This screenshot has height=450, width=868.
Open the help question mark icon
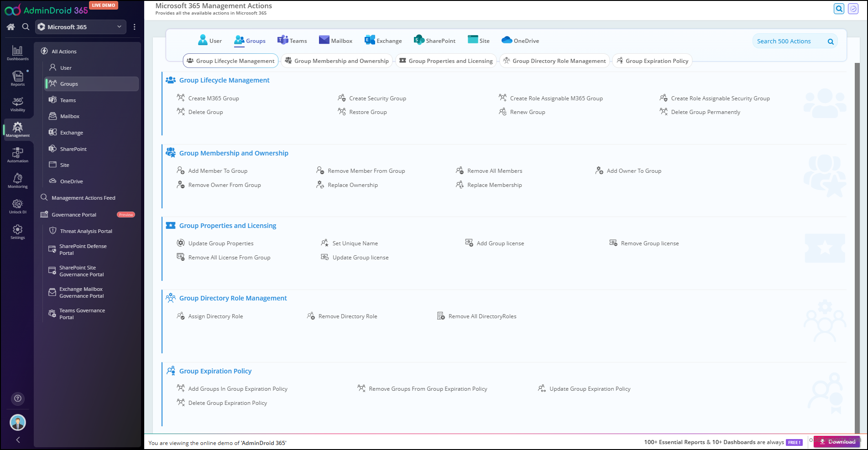18,398
